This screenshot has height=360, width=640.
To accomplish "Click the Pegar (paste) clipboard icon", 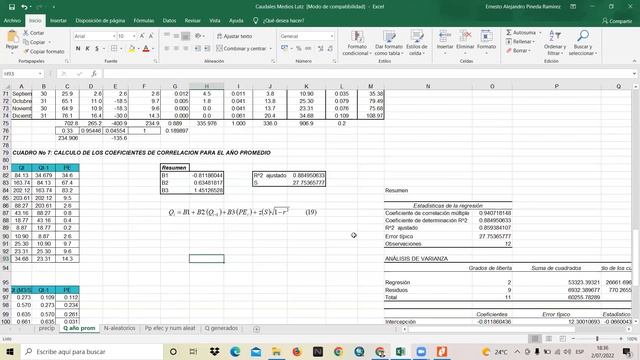I will click(x=12, y=38).
